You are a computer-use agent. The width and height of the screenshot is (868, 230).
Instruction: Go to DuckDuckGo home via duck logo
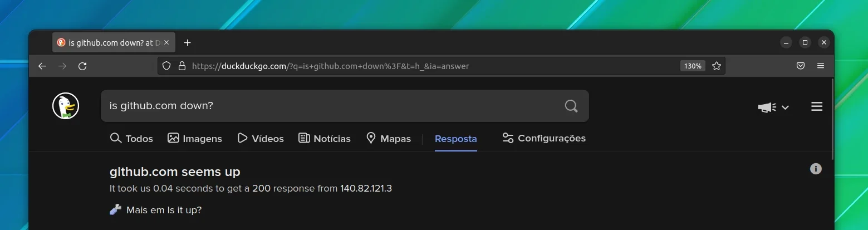[66, 106]
